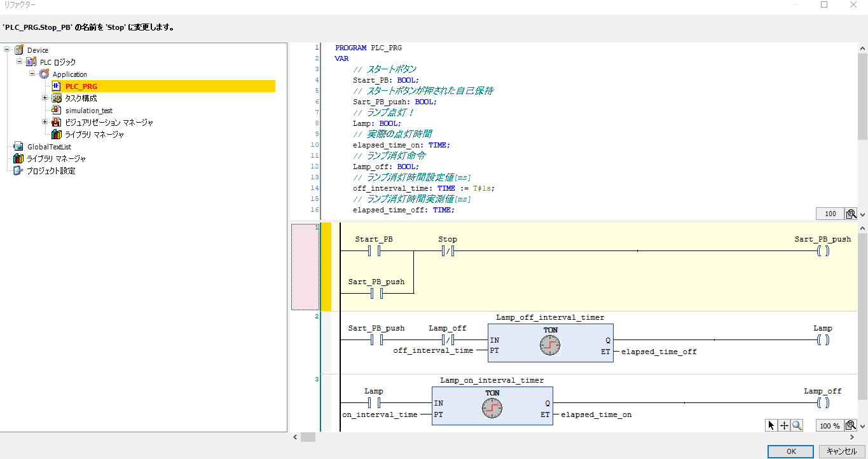
Task: Collapse the Application tree node
Action: [32, 74]
